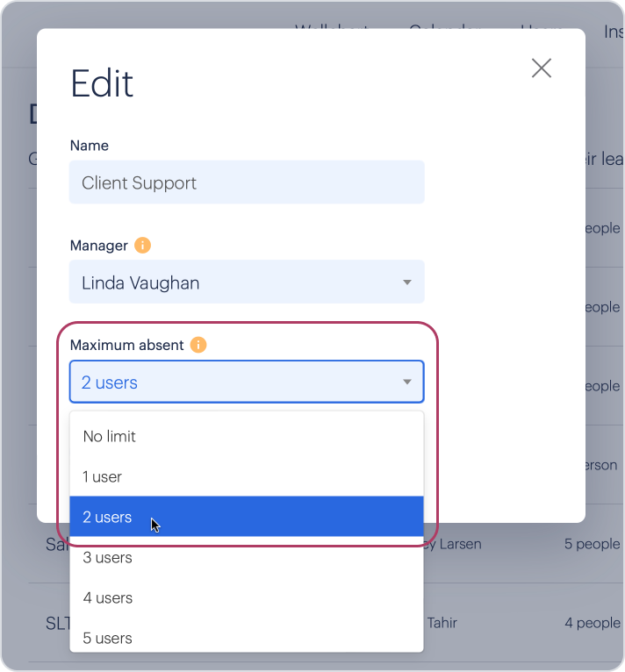Click the 2 users selected field
Screen dimensions: 625x672
247,382
